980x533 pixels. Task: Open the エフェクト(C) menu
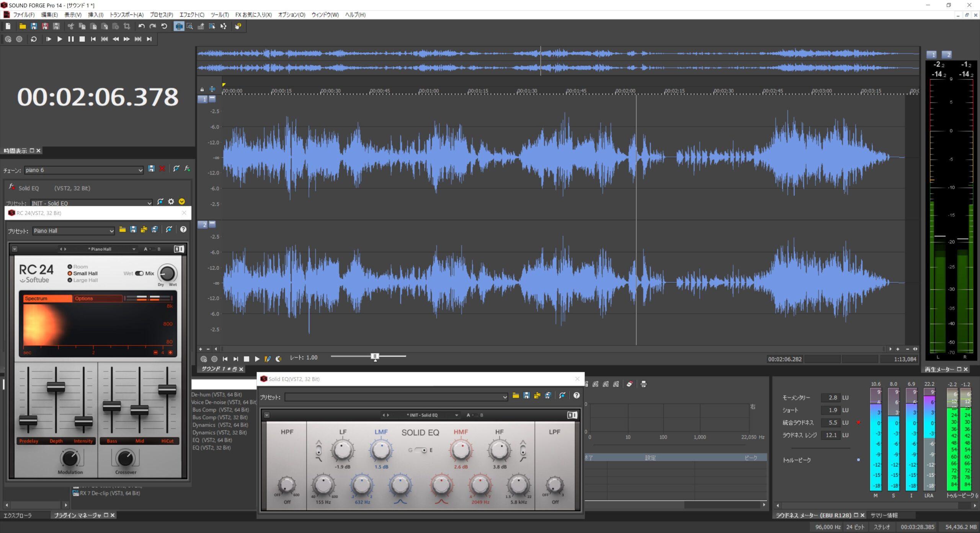pyautogui.click(x=192, y=15)
